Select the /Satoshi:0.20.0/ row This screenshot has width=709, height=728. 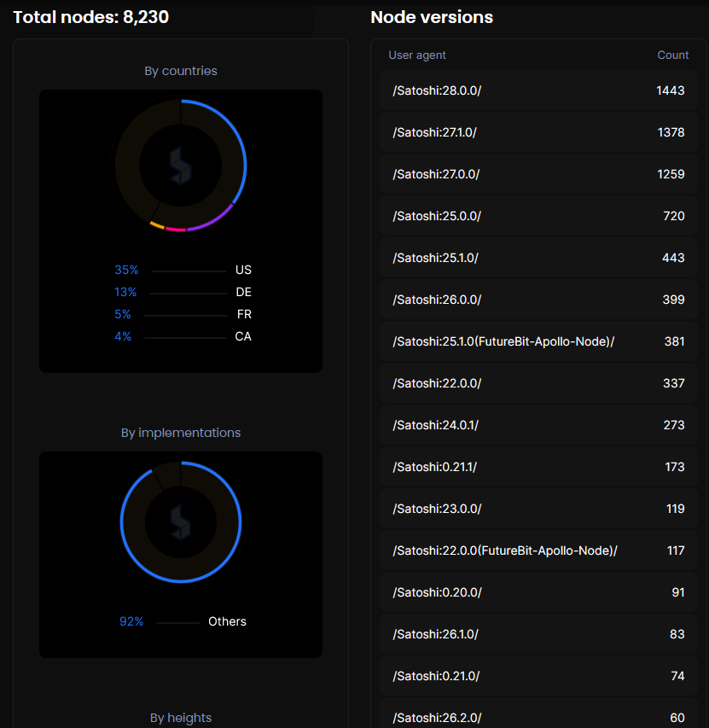(538, 592)
